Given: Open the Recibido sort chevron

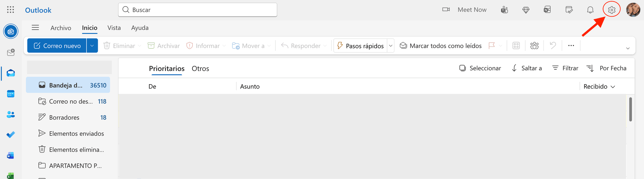Looking at the screenshot, I should pyautogui.click(x=613, y=87).
